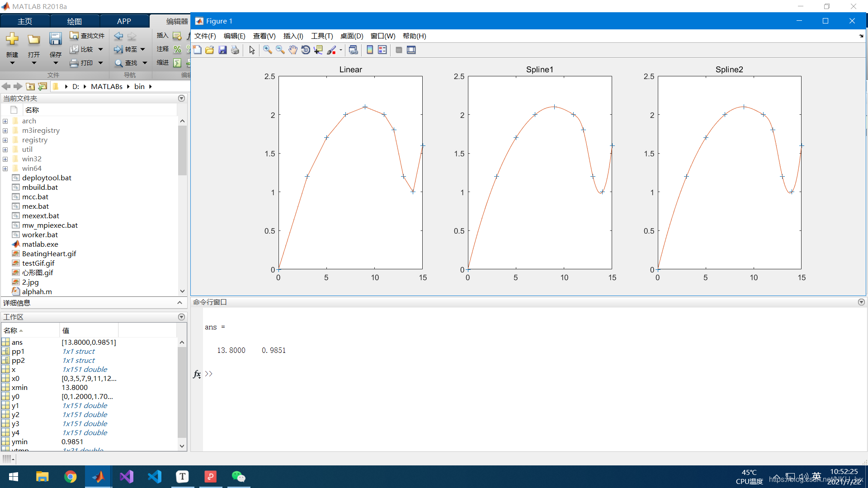Open the Find (查找) dropdown arrow

[x=145, y=63]
